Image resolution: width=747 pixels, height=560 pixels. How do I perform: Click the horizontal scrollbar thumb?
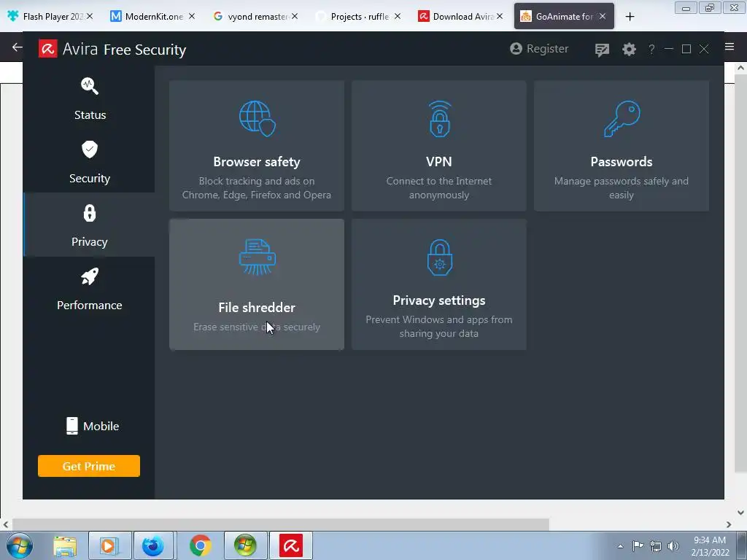coord(281,524)
